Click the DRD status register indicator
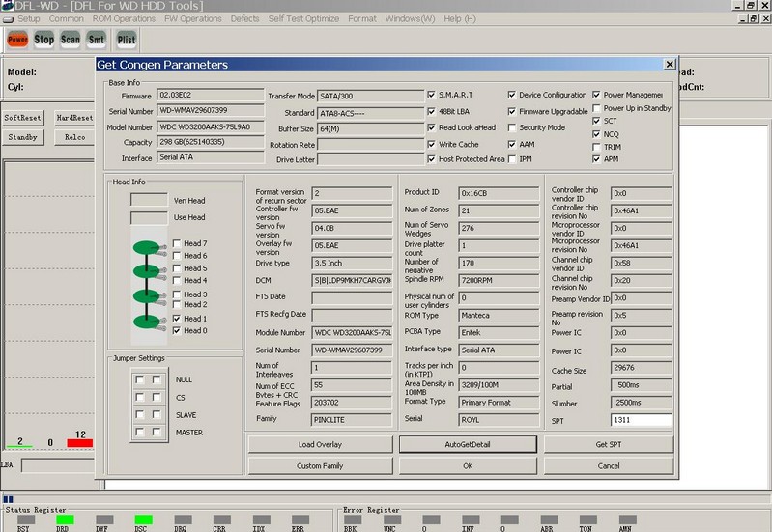 point(65,519)
